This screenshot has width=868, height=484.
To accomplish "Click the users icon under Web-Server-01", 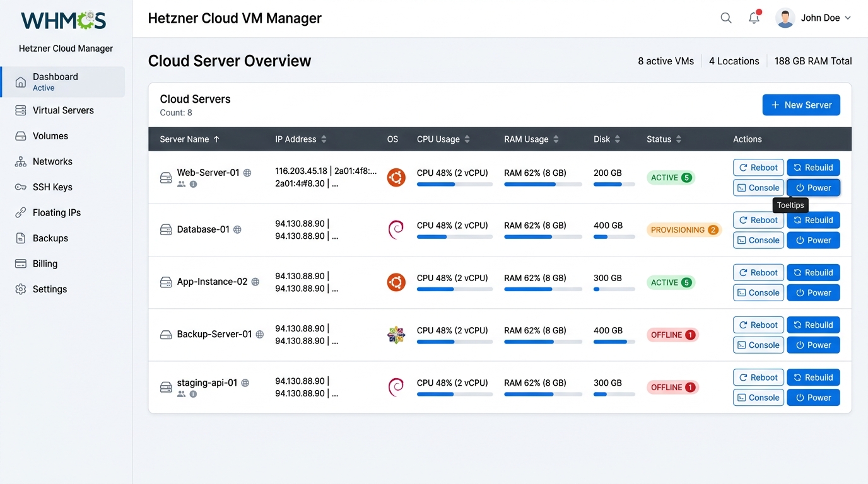I will click(182, 184).
